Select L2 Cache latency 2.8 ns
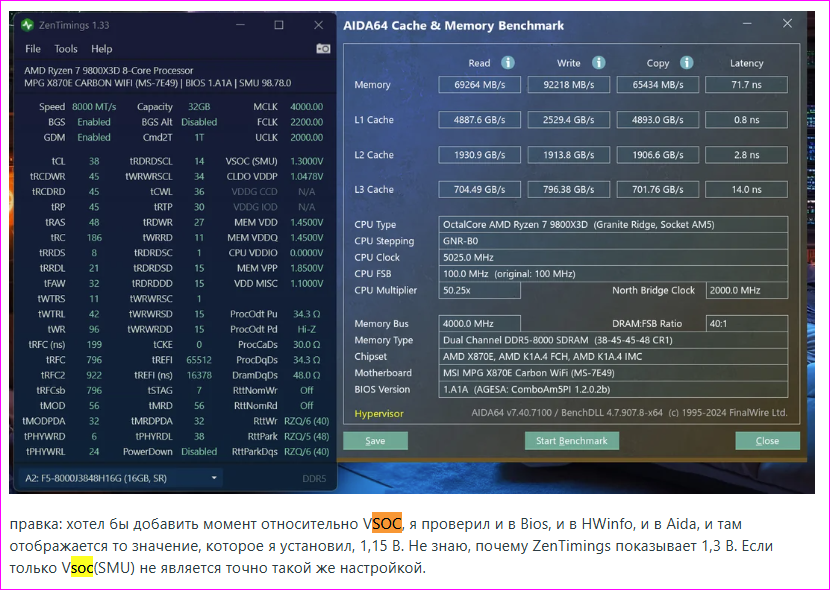 (746, 155)
